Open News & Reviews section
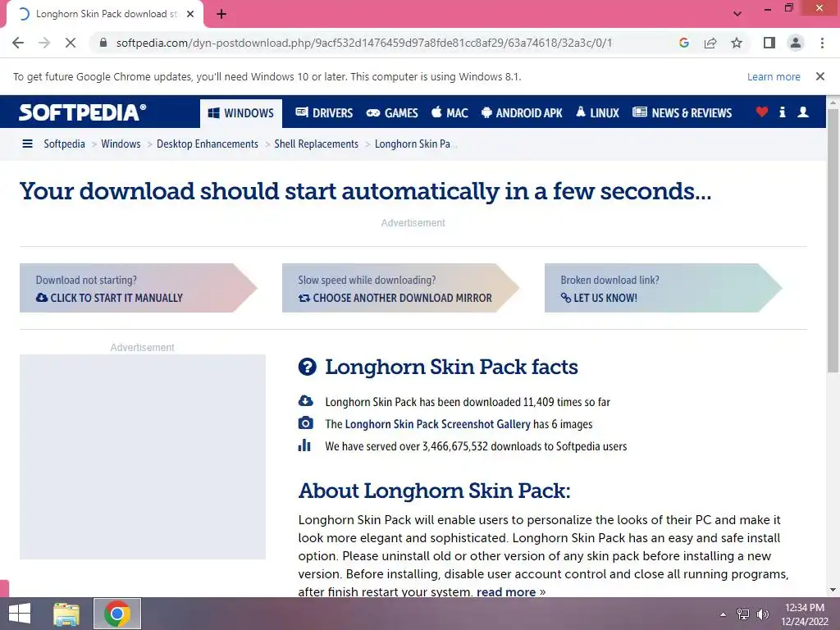 (x=682, y=113)
